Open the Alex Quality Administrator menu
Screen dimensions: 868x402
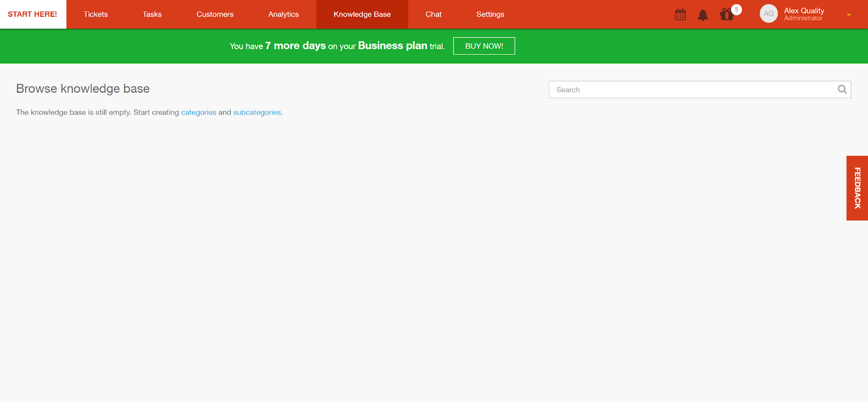tap(803, 14)
